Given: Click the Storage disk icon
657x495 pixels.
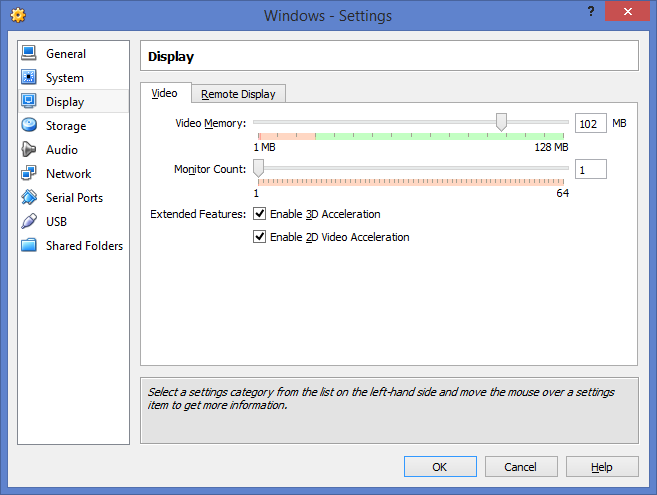Looking at the screenshot, I should pos(29,125).
